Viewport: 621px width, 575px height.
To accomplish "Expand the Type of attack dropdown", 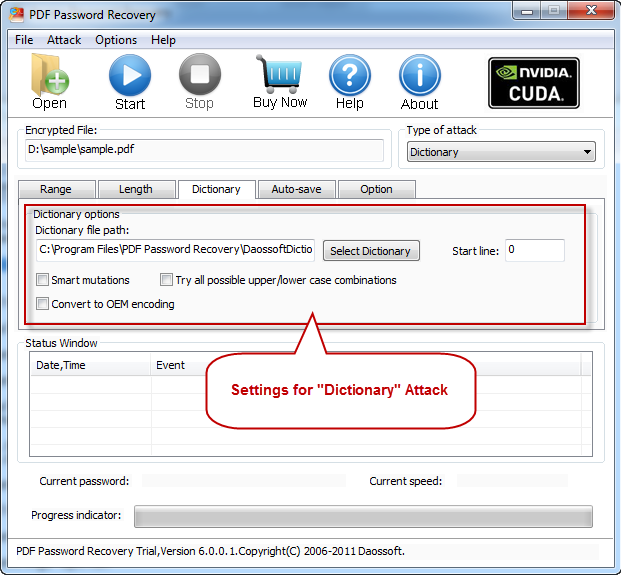I will tap(501, 152).
